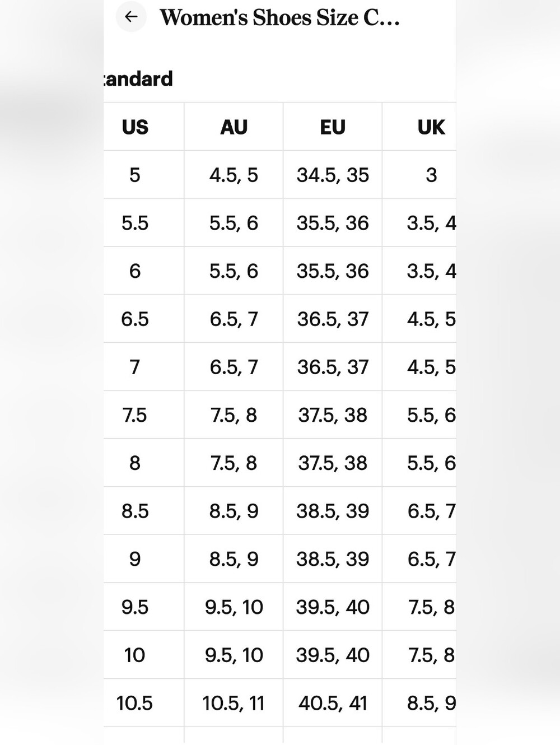Select the AU 4.5, 5 cell
560x745 pixels.
point(234,175)
